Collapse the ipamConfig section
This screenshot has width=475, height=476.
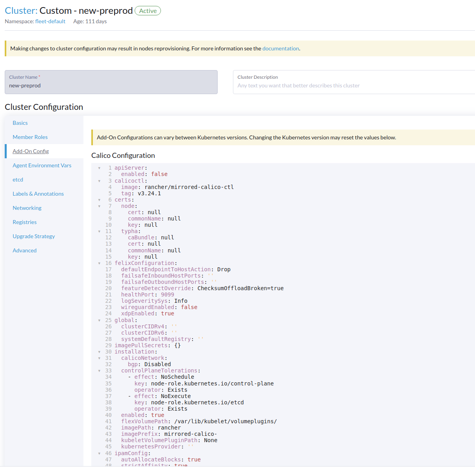[99, 453]
